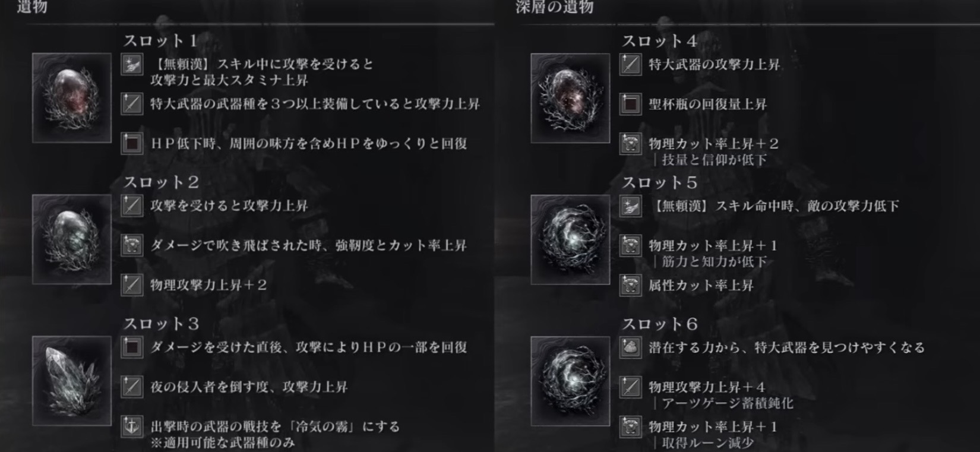This screenshot has height=452, width=980.
Task: Click the anchor icon beside 冷気の霧 weapon skill
Action: (132, 426)
